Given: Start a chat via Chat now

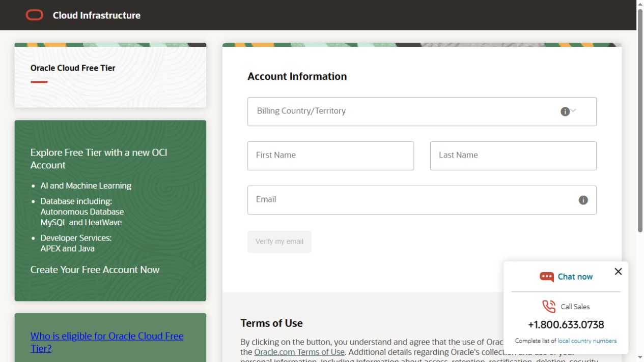Looking at the screenshot, I should 575,277.
